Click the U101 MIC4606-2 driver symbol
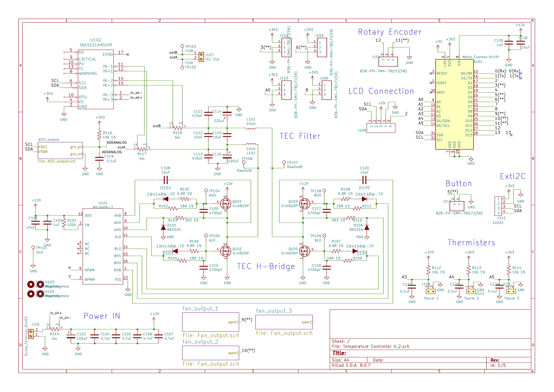554x392 pixels. [103, 246]
